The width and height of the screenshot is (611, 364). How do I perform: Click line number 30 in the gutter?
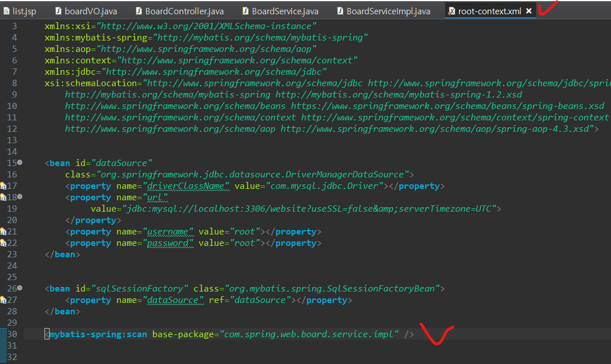pyautogui.click(x=12, y=334)
